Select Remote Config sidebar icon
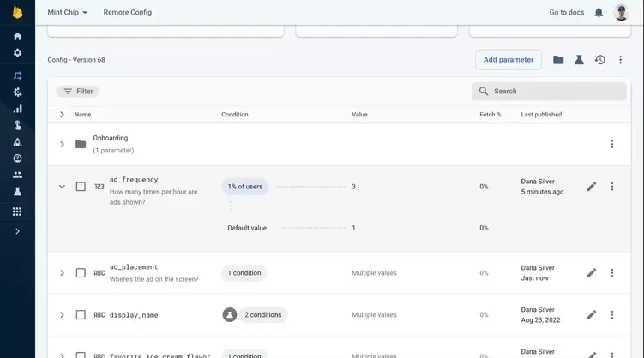The image size is (644, 358). [17, 75]
